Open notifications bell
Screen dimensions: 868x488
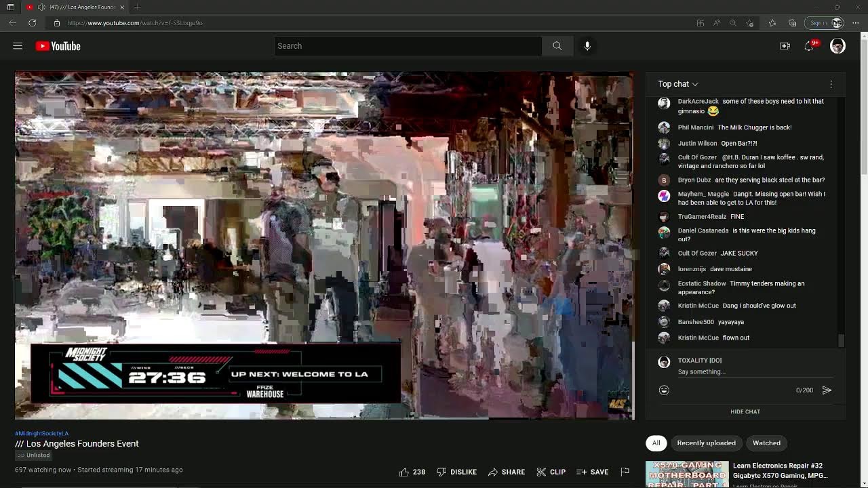[x=809, y=46]
